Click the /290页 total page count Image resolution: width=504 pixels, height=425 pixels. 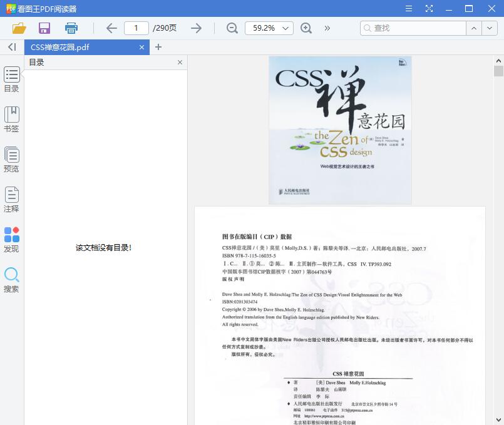click(x=164, y=28)
